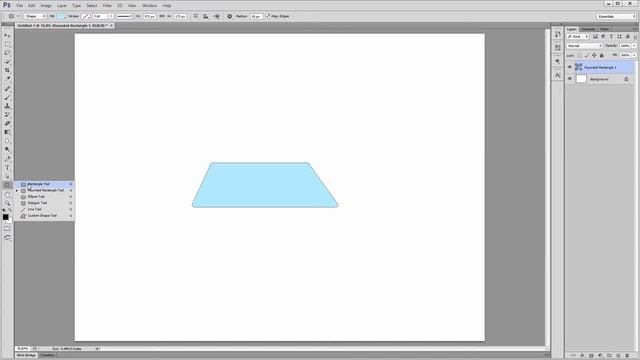Open the stroke type dropdown
Screen dimensions: 640x360
click(x=124, y=16)
